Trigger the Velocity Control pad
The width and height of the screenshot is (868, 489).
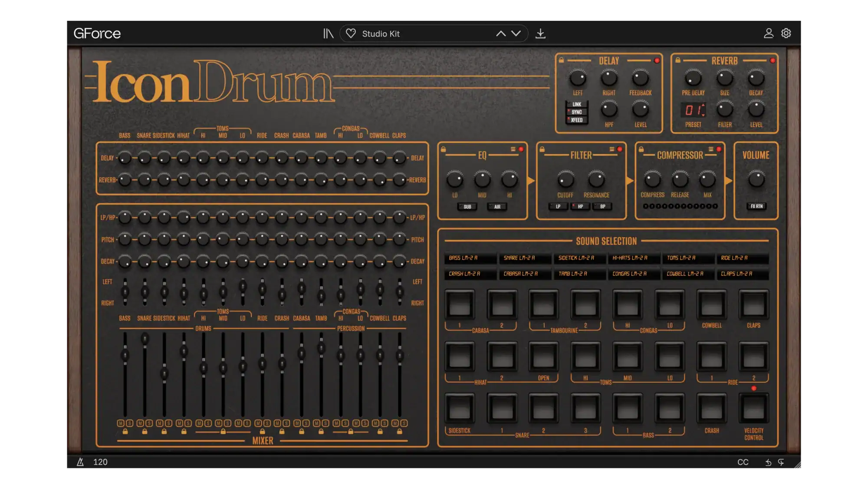pos(754,409)
